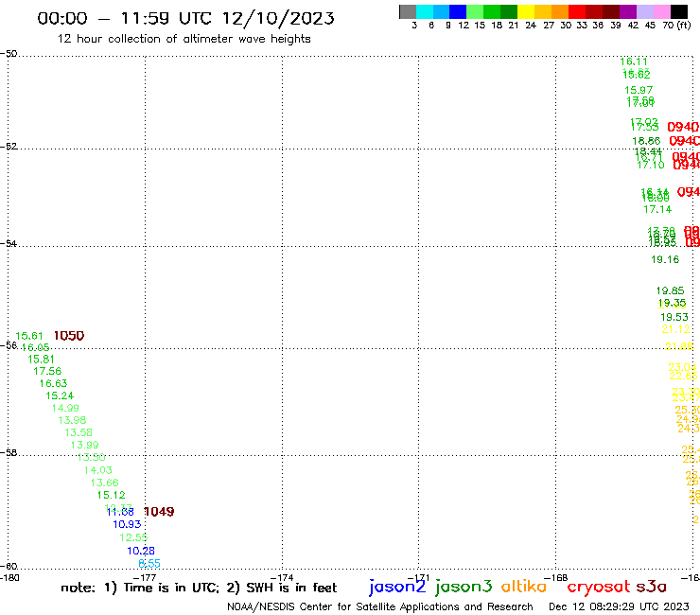Click the wave height value '13.58'
The image size is (700, 615).
tap(79, 432)
